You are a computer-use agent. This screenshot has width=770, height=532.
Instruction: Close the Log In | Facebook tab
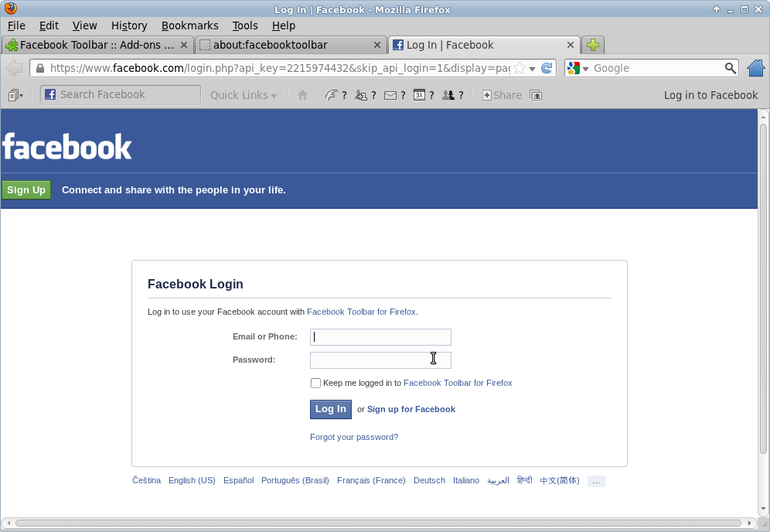[570, 45]
